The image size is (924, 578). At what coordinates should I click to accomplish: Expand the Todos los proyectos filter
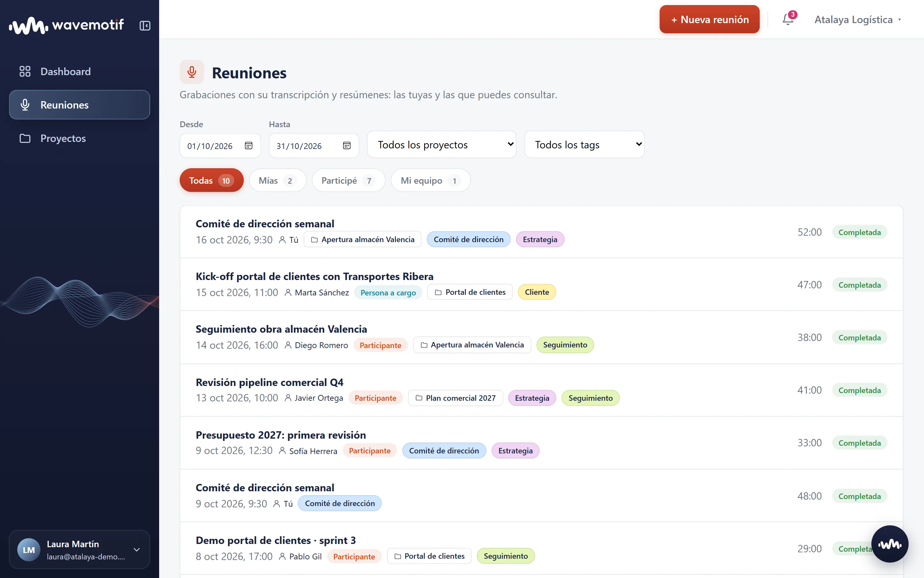pos(442,144)
